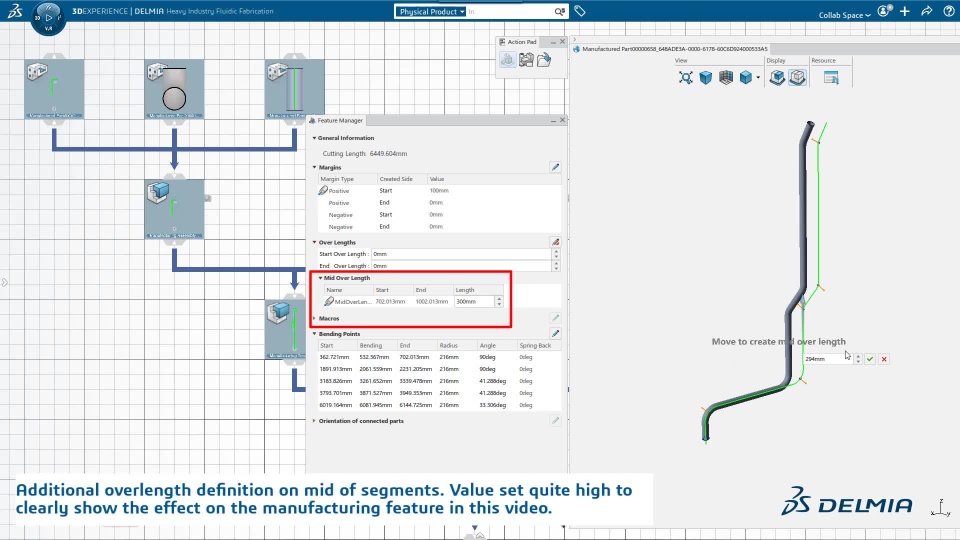The image size is (960, 540).
Task: Click third Action Pad folder-arrow icon
Action: click(544, 59)
